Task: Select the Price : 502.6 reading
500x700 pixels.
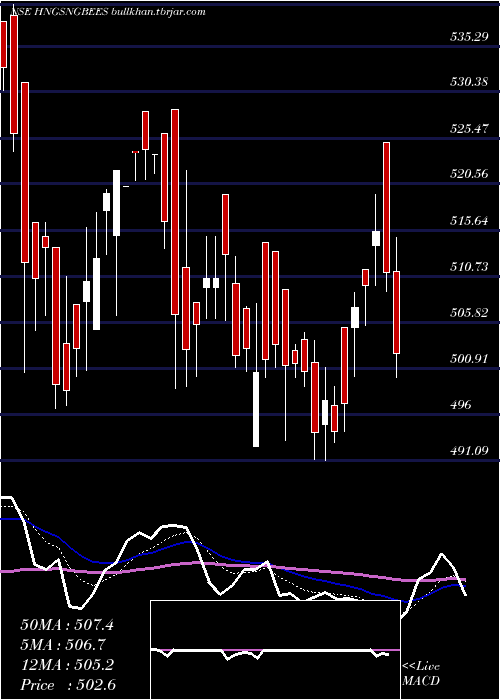Action: tap(68, 685)
